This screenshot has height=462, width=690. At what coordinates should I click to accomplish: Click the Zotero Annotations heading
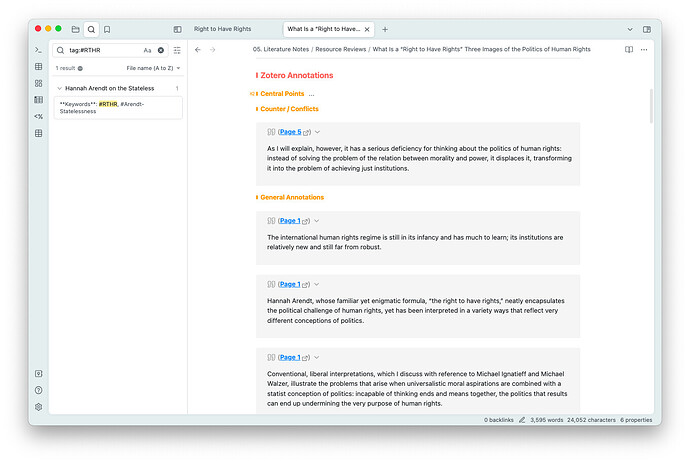[297, 75]
